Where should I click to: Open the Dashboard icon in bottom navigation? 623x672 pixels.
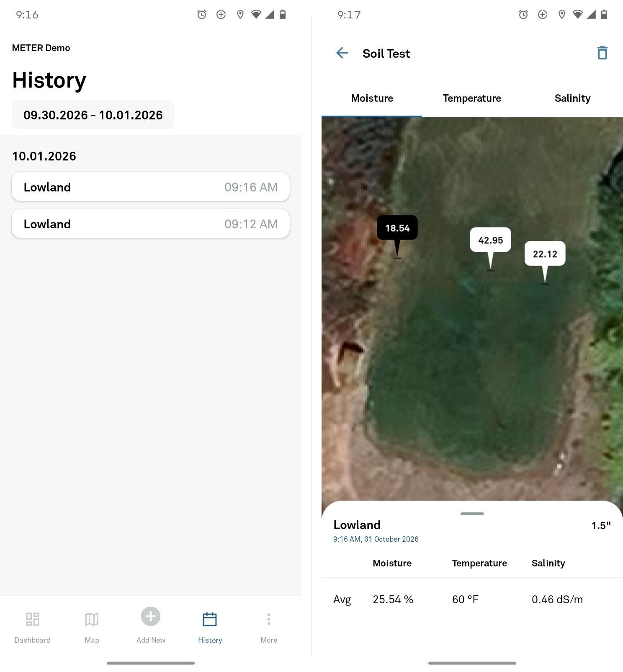pos(32,619)
